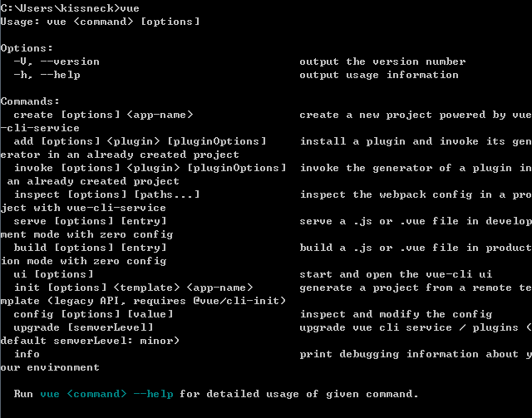
Task: Click the 'output the version number' description
Action: tap(382, 61)
